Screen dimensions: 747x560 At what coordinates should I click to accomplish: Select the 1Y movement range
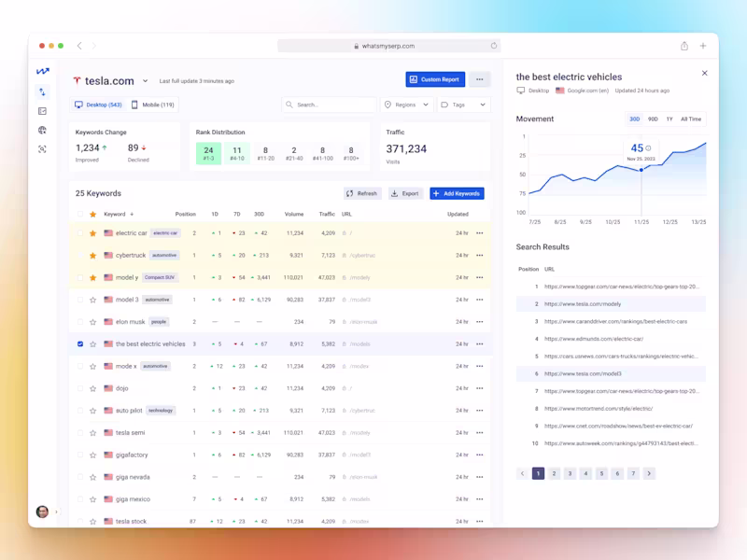(x=669, y=119)
